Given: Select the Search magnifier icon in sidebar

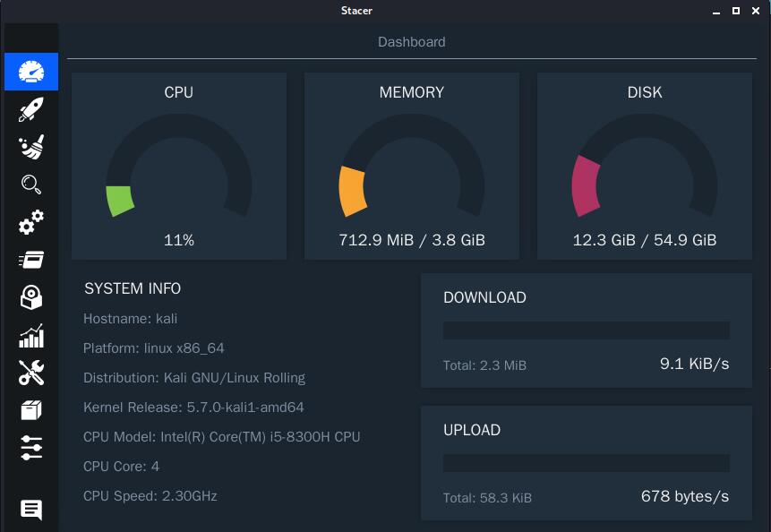Looking at the screenshot, I should 31,184.
